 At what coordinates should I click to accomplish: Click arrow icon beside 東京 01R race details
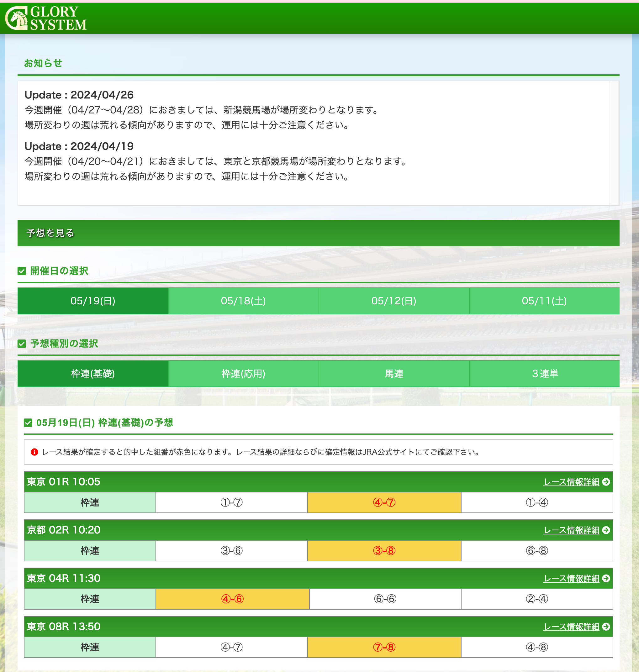click(x=606, y=482)
